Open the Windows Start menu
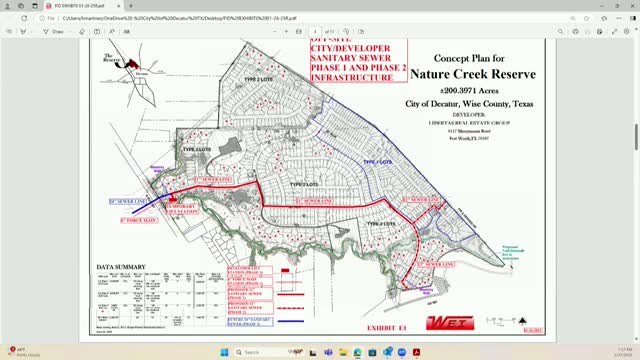 coord(224,352)
